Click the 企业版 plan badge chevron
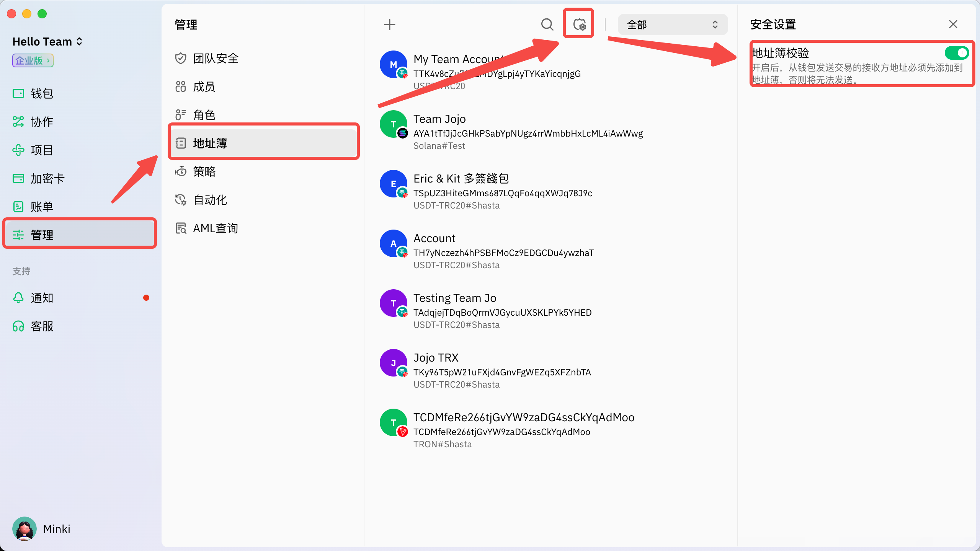This screenshot has width=980, height=551. pos(48,60)
